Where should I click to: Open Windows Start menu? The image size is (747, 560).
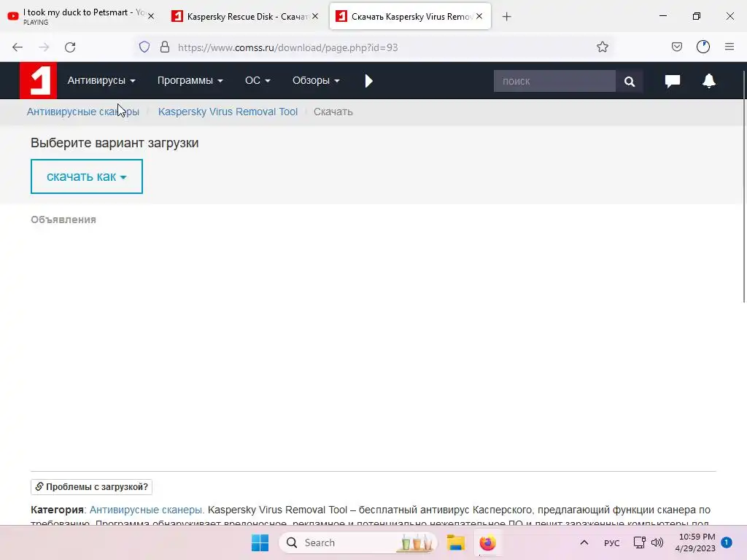pos(260,542)
